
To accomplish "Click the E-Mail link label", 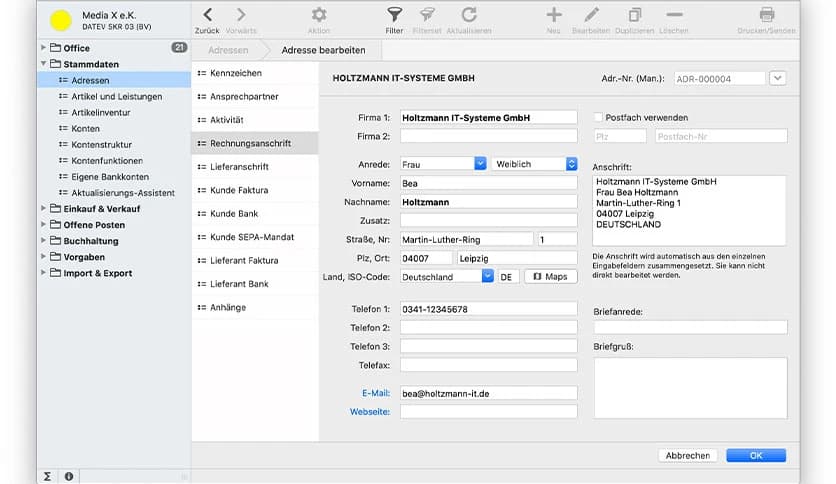I will [376, 393].
